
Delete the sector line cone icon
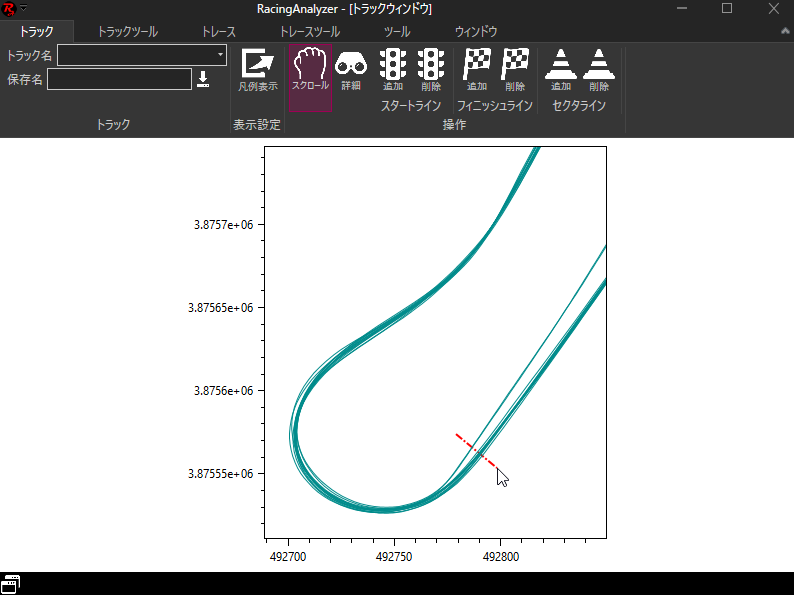[599, 70]
